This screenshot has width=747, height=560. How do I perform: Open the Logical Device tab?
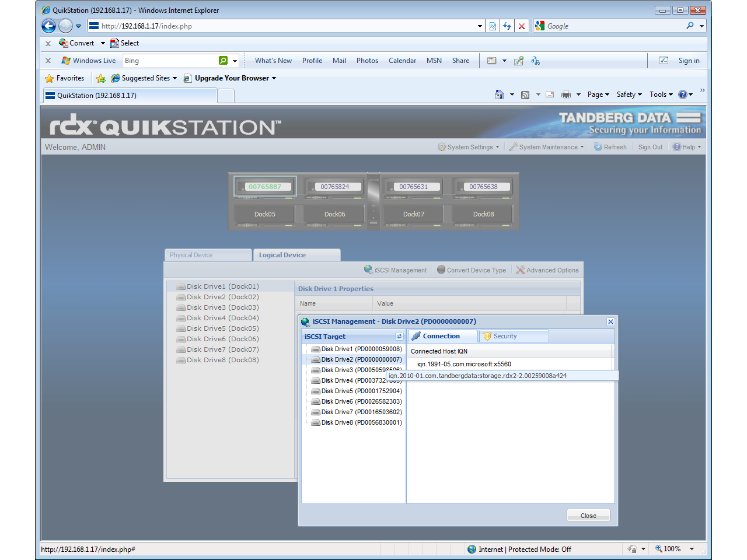296,255
